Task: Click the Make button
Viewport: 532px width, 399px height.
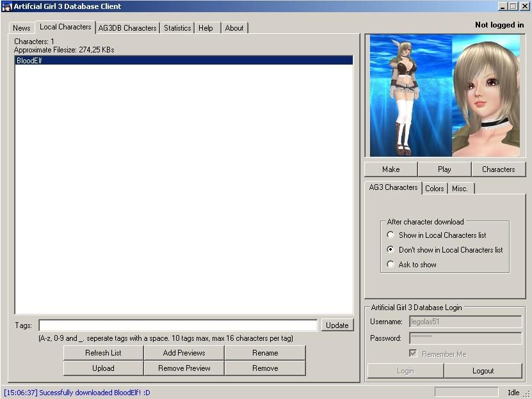Action: coord(391,169)
